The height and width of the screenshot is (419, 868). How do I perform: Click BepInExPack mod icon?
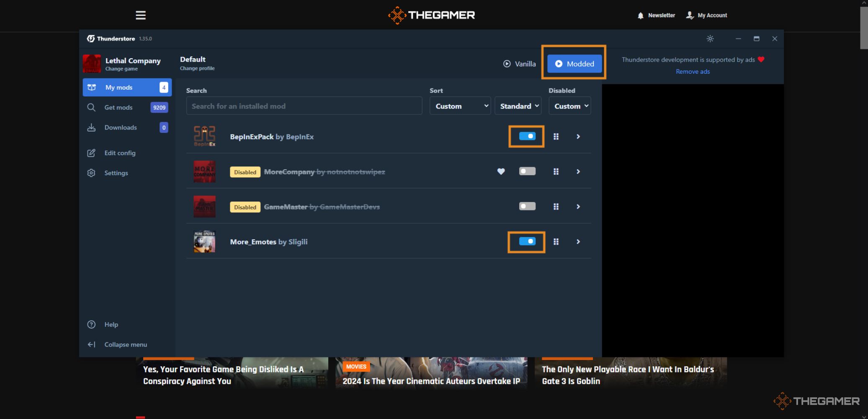204,136
